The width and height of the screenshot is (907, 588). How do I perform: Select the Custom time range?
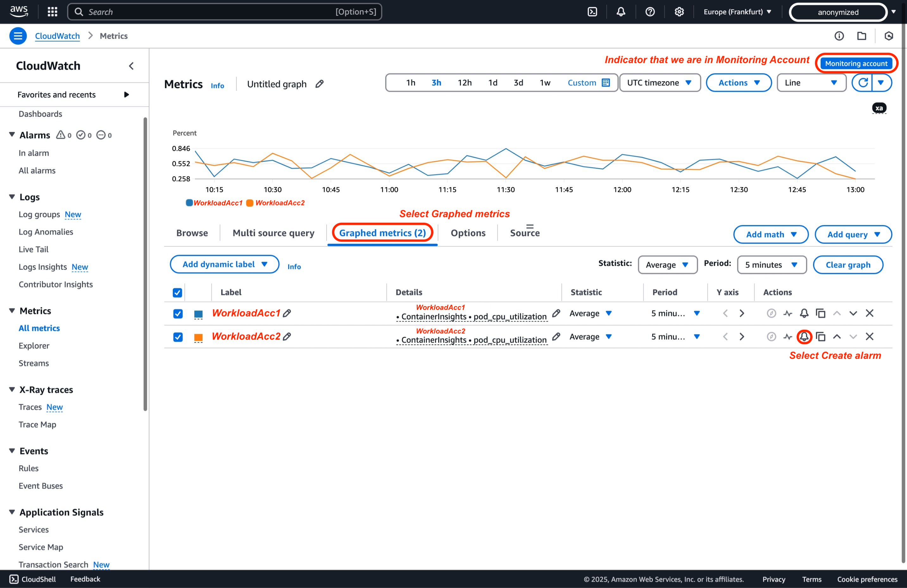588,83
